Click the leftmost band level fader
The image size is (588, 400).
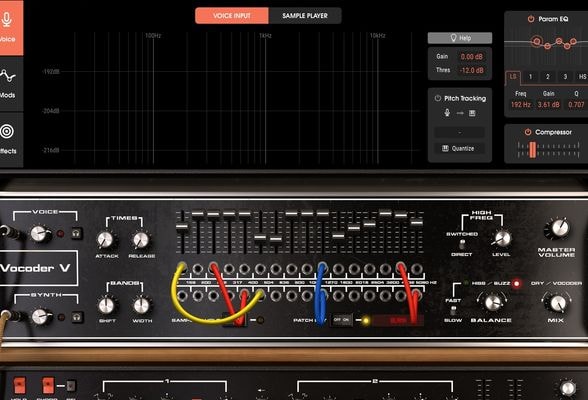(x=182, y=226)
